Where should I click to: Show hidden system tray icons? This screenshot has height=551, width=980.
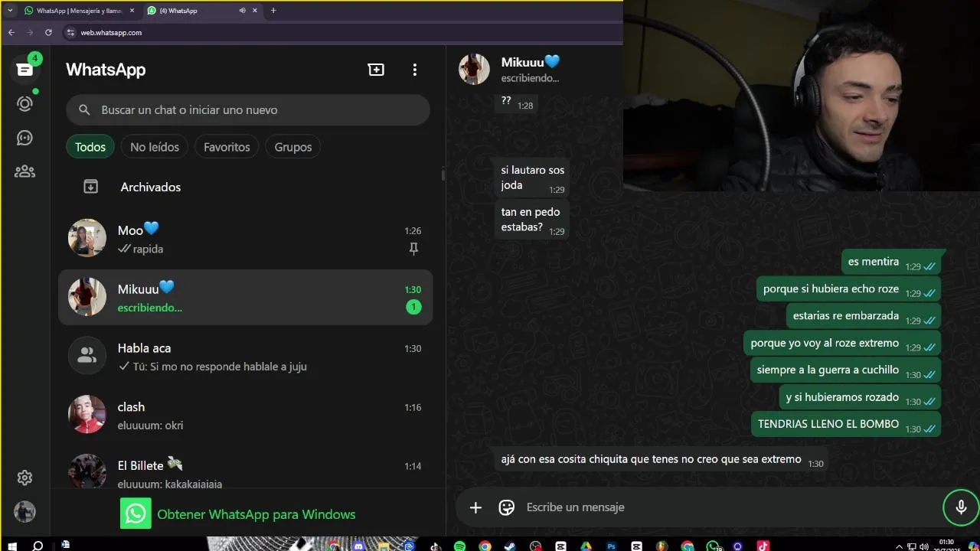(x=899, y=546)
